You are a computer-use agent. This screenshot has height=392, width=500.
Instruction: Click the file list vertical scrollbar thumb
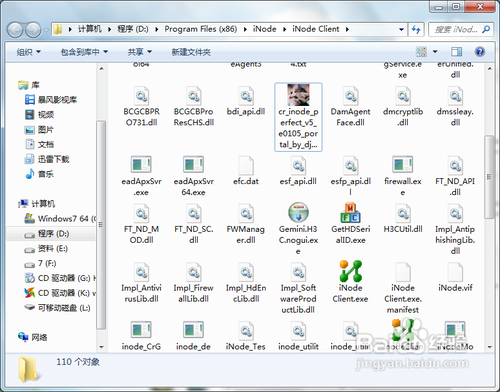point(489,177)
